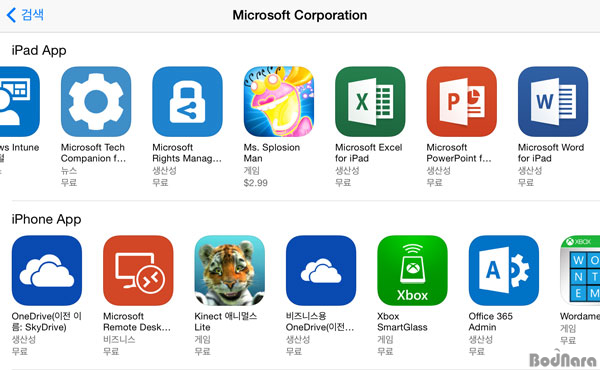Open the Microsoft Rights Management lock icon
The height and width of the screenshot is (370, 600).
[x=188, y=102]
